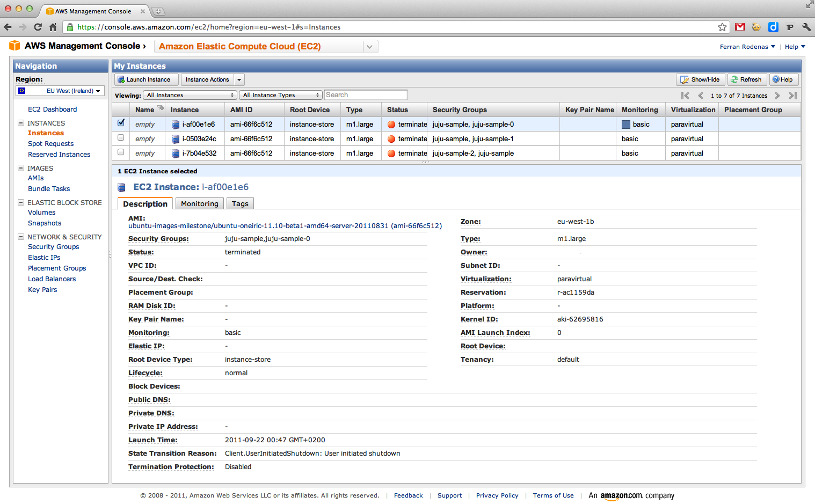The height and width of the screenshot is (504, 815).
Task: Open a new browser tab
Action: click(158, 11)
